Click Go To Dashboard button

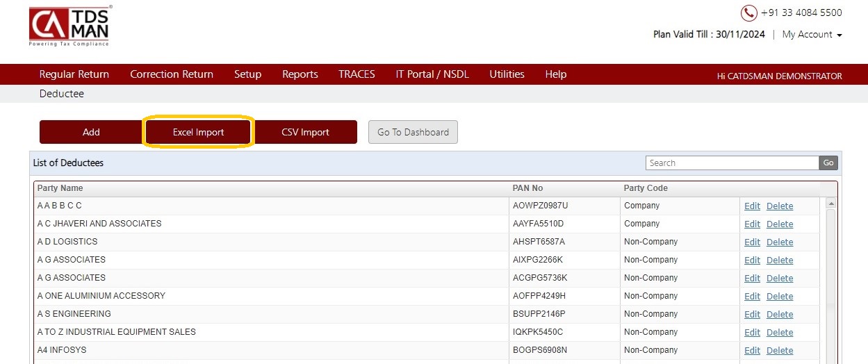coord(413,132)
